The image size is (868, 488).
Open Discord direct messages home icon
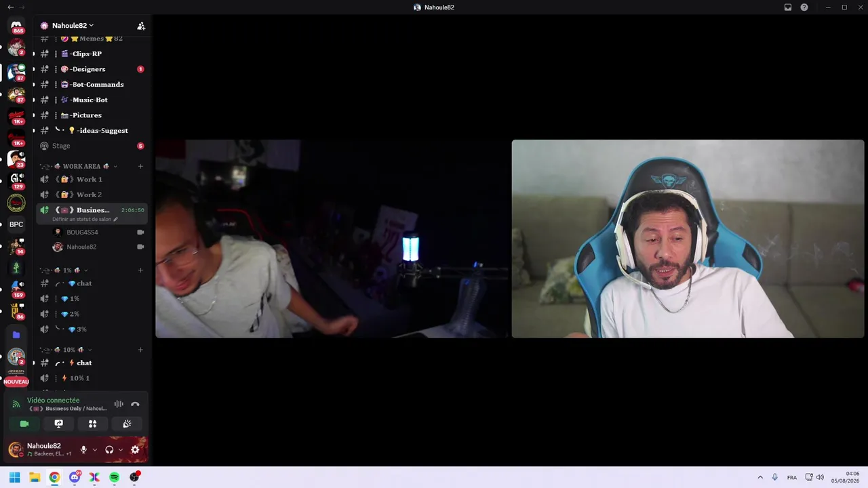click(16, 26)
